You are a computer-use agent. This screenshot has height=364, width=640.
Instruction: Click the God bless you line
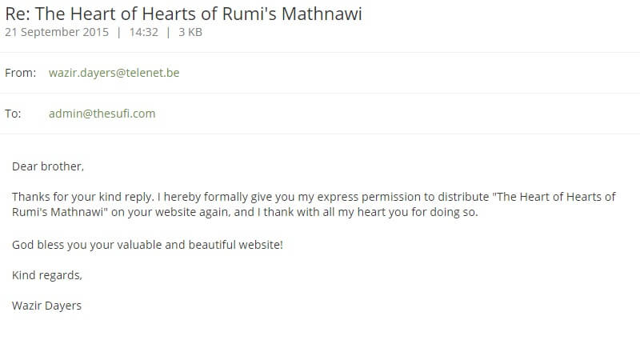pyautogui.click(x=147, y=245)
